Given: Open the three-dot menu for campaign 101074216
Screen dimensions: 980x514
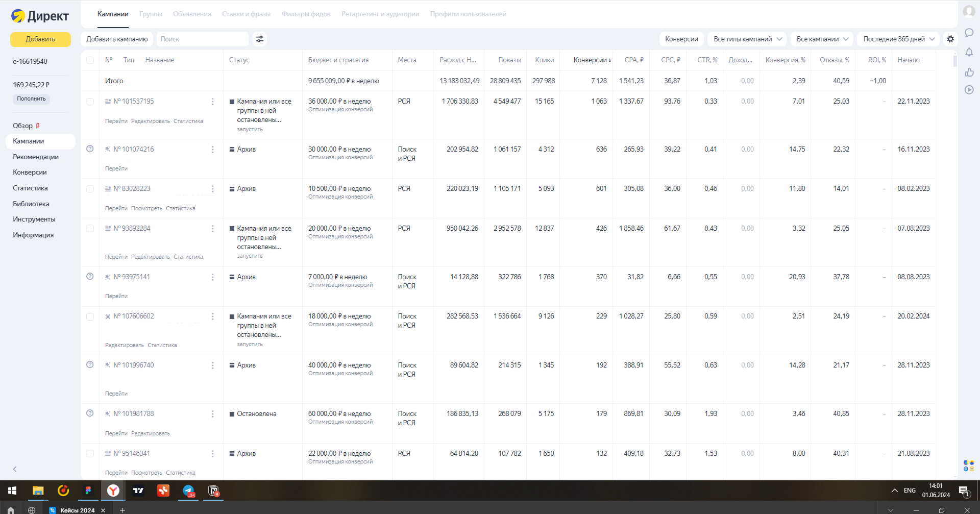Looking at the screenshot, I should tap(213, 150).
